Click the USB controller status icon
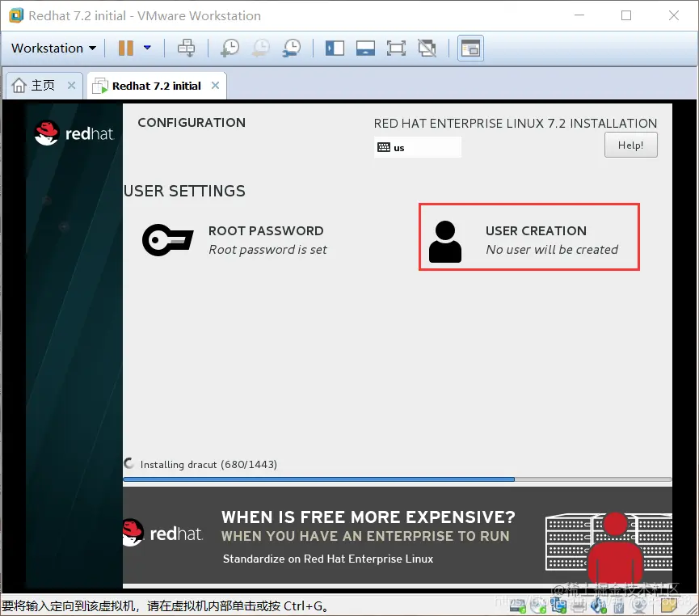 pos(619,605)
